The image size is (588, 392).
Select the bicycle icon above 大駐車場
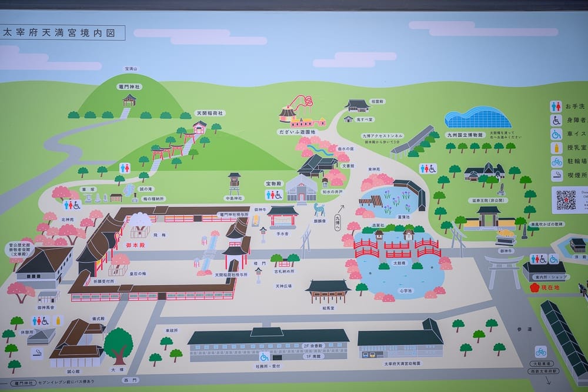[540, 351]
